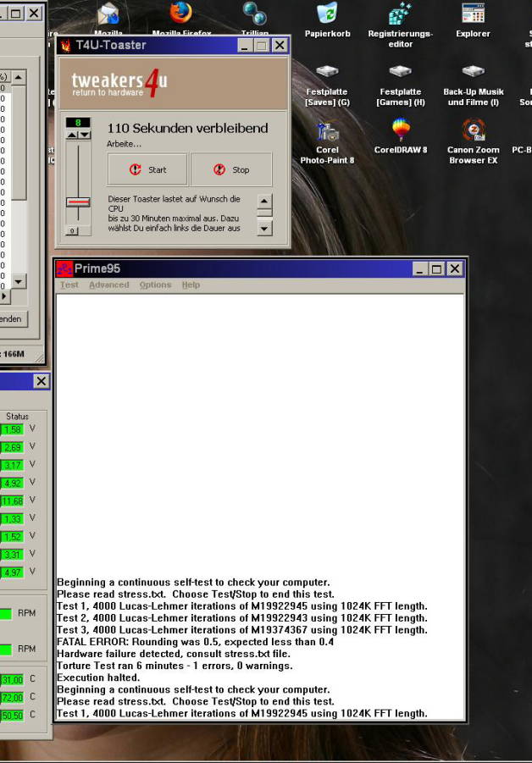The width and height of the screenshot is (532, 763).
Task: Open the Prime95 Advanced menu
Action: (x=109, y=285)
